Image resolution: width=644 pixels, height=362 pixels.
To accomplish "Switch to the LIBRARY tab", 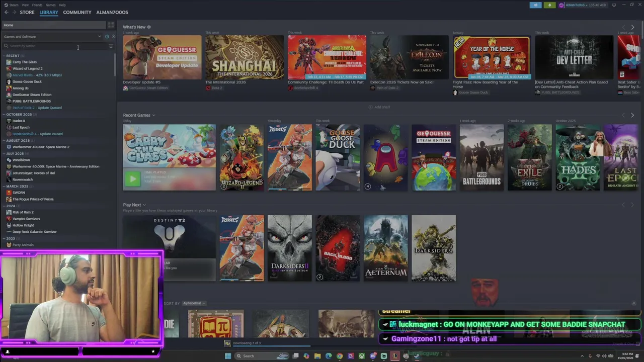I will pos(49,12).
